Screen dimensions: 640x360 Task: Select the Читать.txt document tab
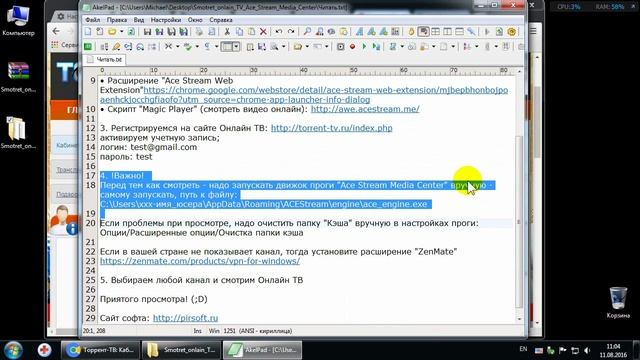tap(104, 60)
